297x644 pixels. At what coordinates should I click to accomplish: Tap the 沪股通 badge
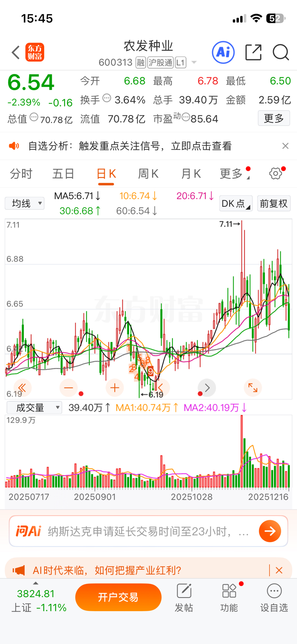coord(160,62)
